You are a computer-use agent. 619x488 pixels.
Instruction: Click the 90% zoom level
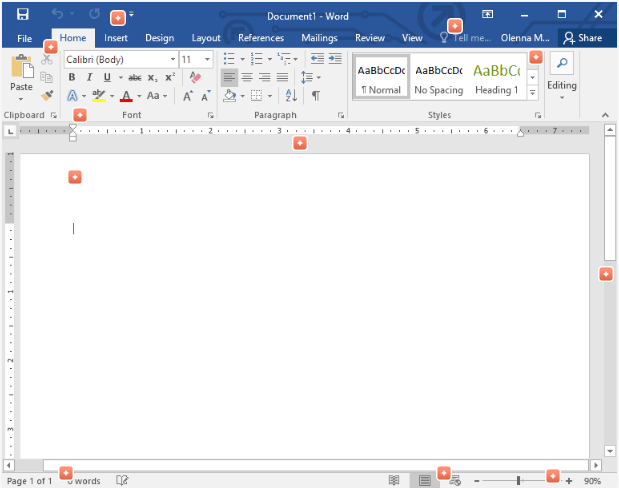tap(592, 480)
